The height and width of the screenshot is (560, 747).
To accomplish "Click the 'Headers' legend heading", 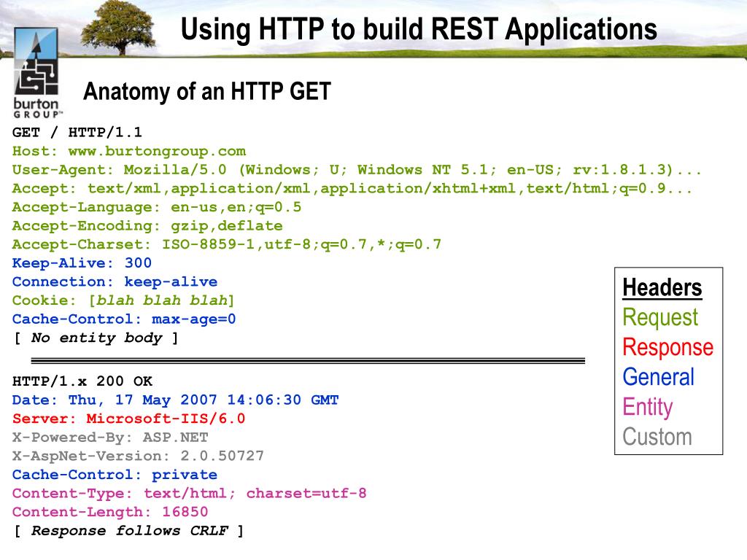I will 662,287.
